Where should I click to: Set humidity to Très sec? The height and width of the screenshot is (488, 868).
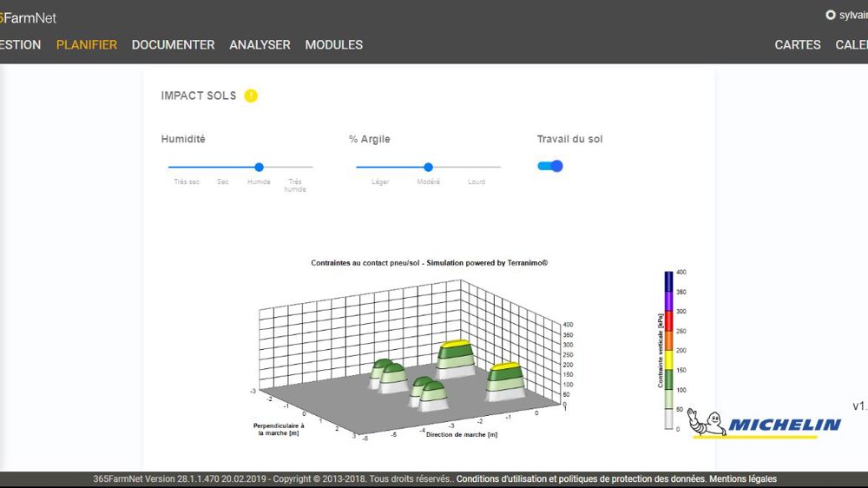point(187,181)
